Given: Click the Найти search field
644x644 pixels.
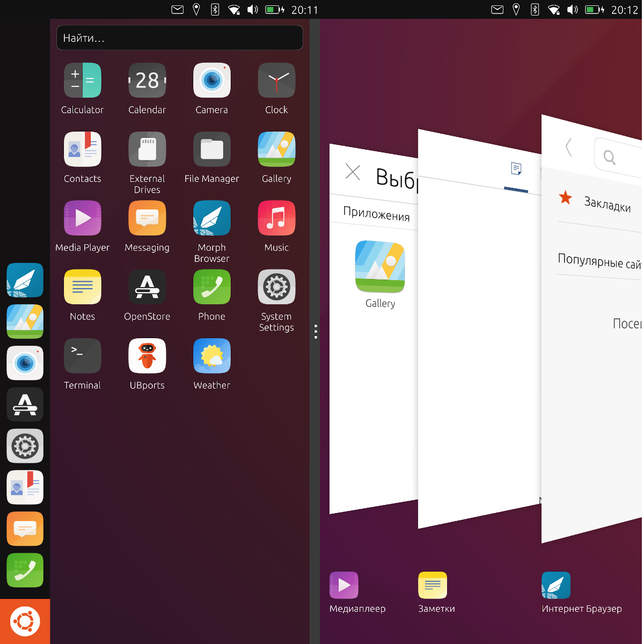Looking at the screenshot, I should [x=180, y=38].
